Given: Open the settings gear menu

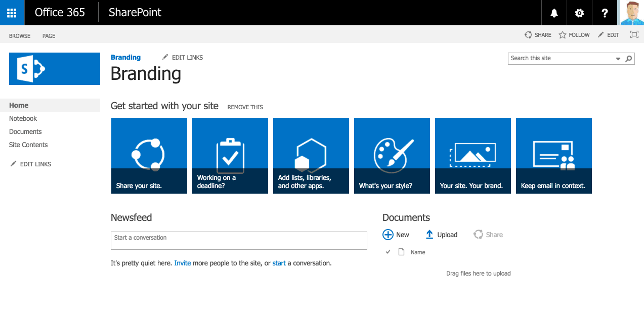Looking at the screenshot, I should pos(580,13).
